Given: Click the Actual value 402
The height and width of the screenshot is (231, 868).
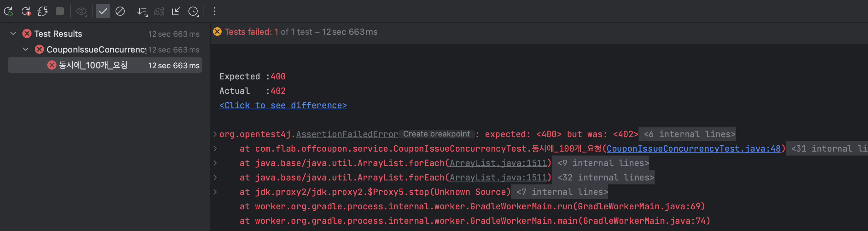Looking at the screenshot, I should click(278, 91).
